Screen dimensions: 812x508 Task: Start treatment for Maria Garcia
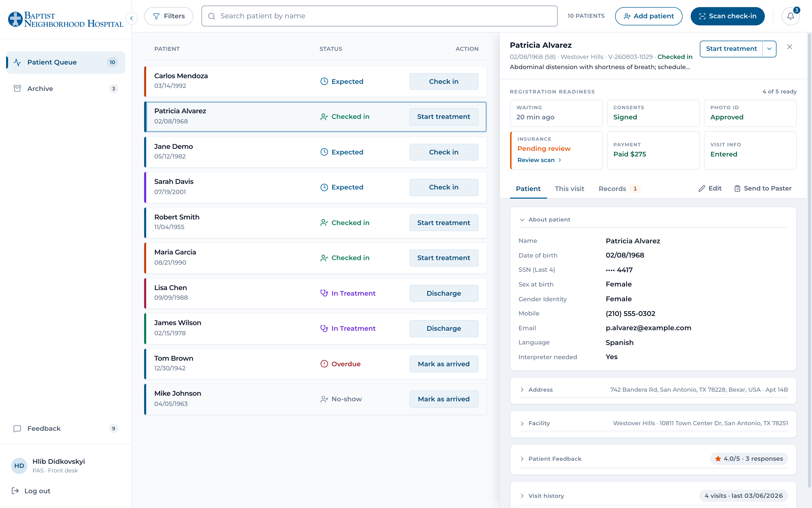click(444, 258)
